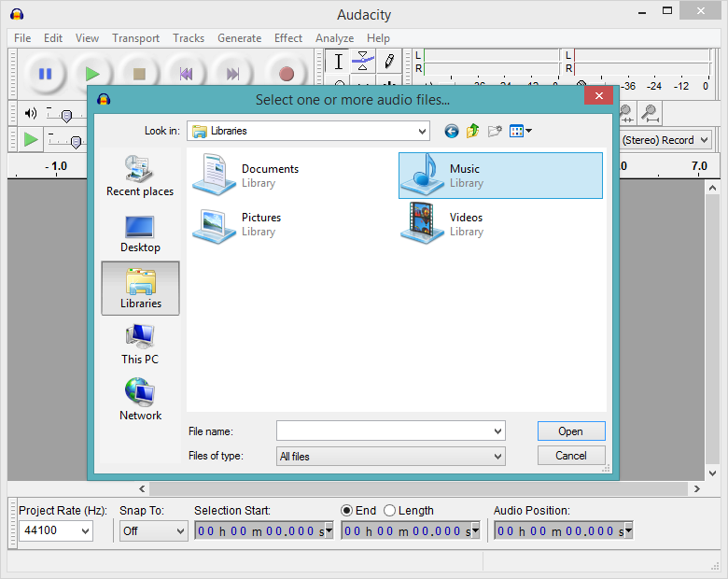Select the Selection (I-beam) tool
The height and width of the screenshot is (579, 728).
point(339,62)
